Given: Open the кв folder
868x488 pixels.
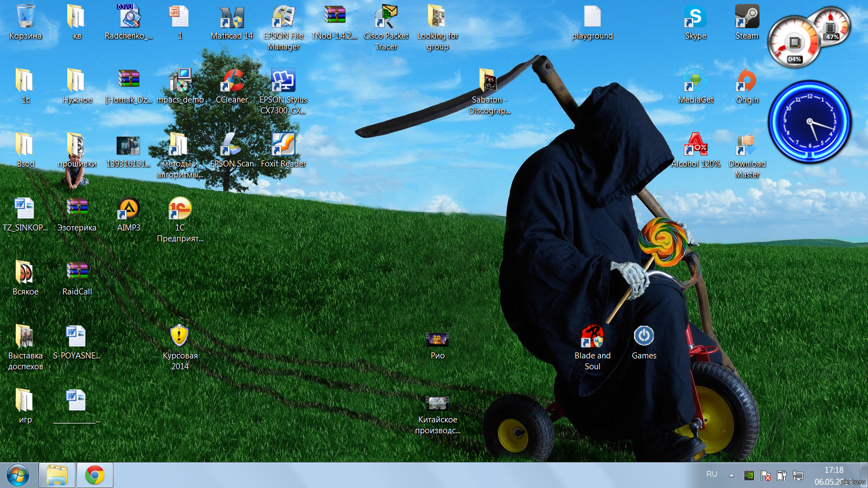Looking at the screenshot, I should pyautogui.click(x=77, y=23).
